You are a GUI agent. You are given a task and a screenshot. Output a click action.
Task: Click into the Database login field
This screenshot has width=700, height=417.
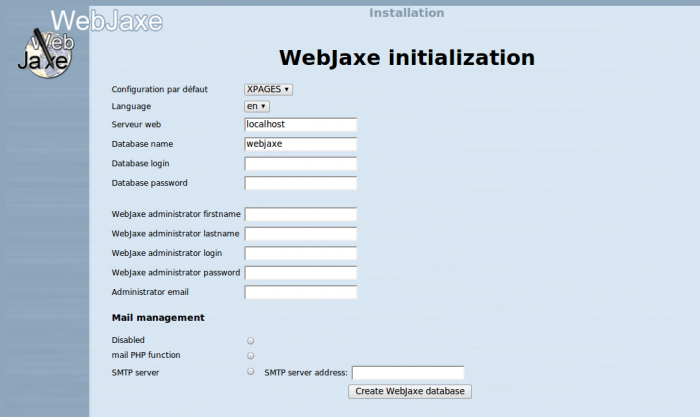point(300,164)
